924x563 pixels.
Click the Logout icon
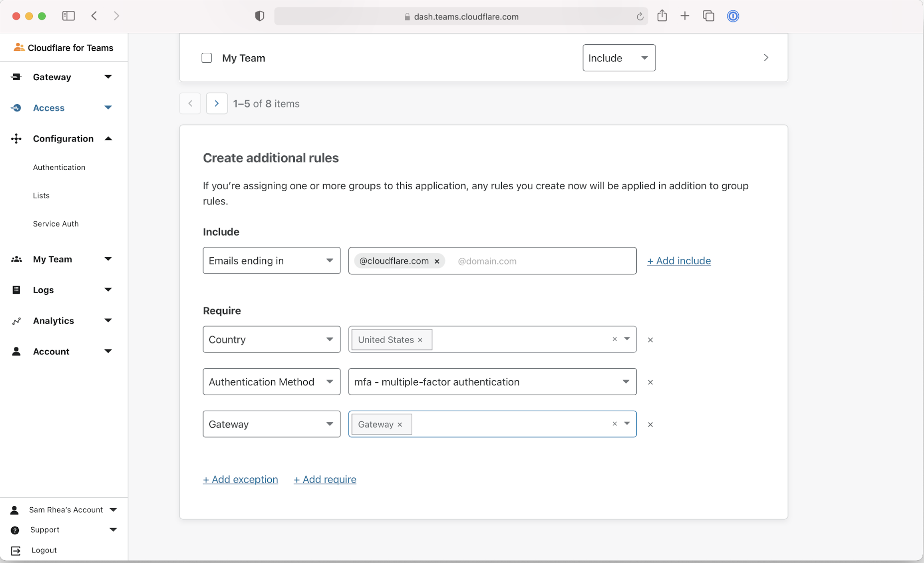tap(15, 551)
